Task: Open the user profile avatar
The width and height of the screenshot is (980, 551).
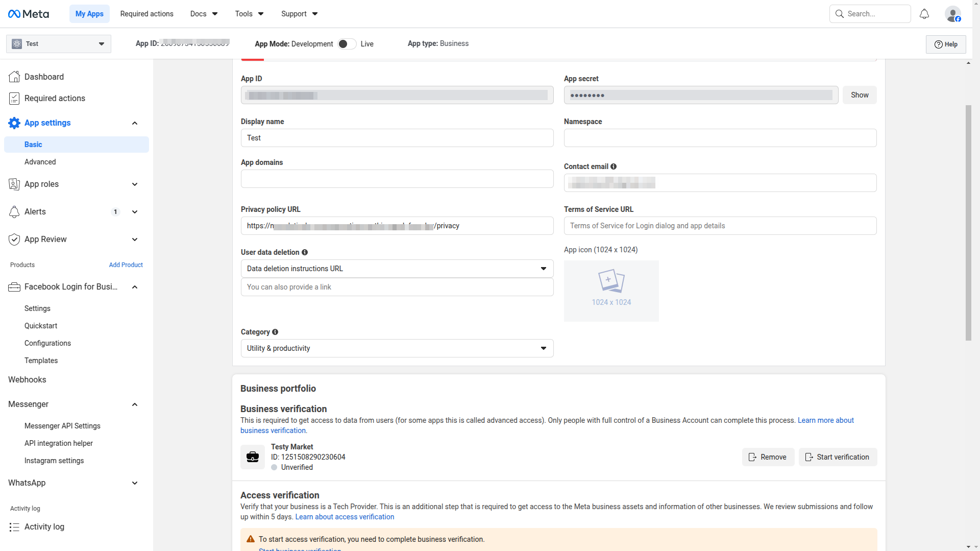Action: pos(952,14)
